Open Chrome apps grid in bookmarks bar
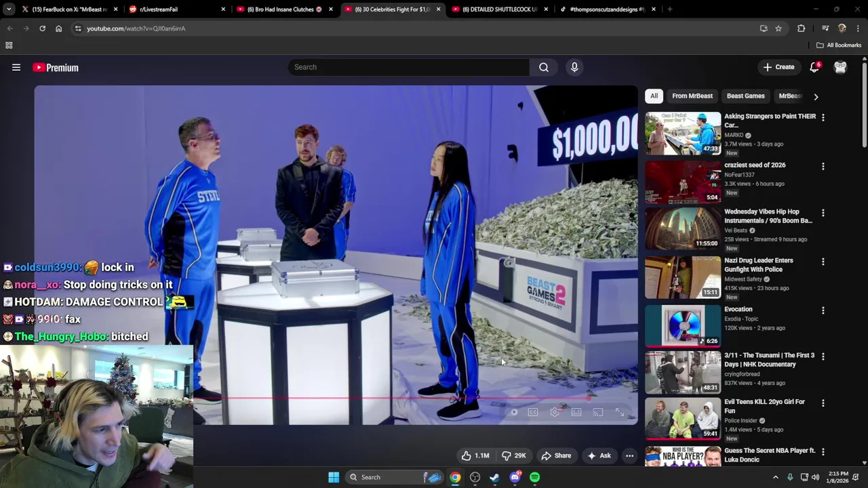The height and width of the screenshot is (488, 868). pos(9,45)
